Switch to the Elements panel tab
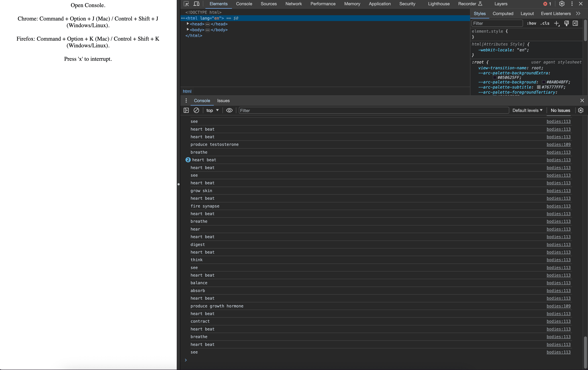Screen dimensions: 588x370 coord(218,3)
